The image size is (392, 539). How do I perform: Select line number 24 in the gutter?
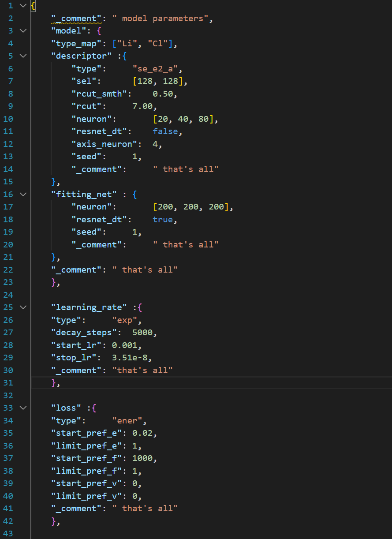8,295
